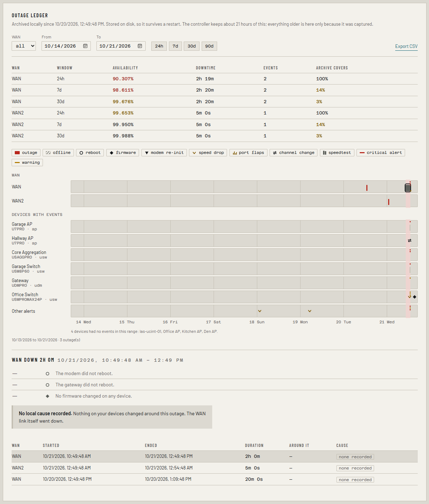This screenshot has width=429, height=504.
Task: Toggle the outage legend filter
Action: tap(26, 153)
